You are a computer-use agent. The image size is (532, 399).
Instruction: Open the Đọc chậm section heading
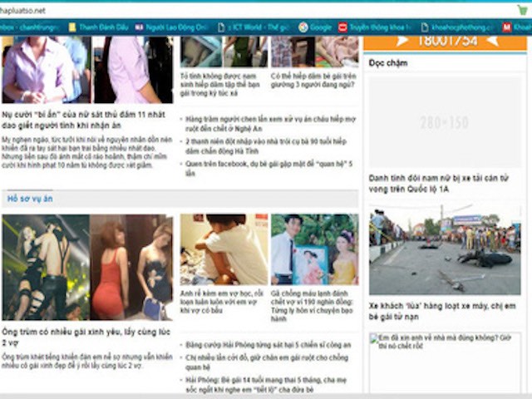[388, 63]
